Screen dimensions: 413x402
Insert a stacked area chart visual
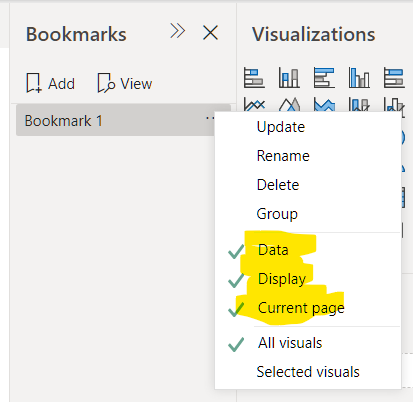pyautogui.click(x=324, y=104)
